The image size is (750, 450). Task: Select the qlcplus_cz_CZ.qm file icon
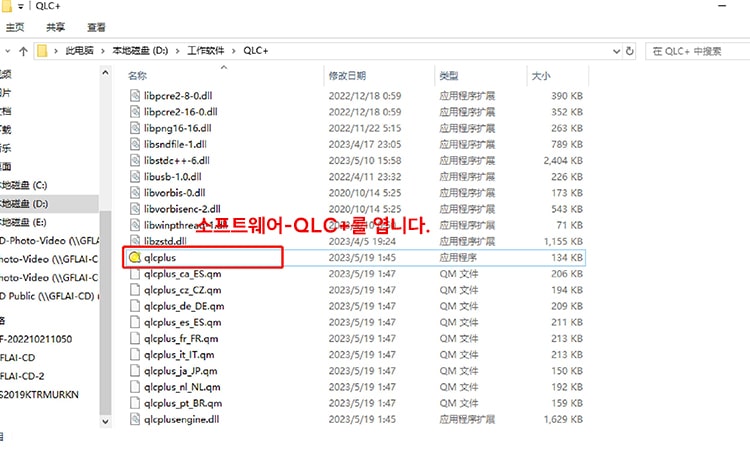[135, 290]
